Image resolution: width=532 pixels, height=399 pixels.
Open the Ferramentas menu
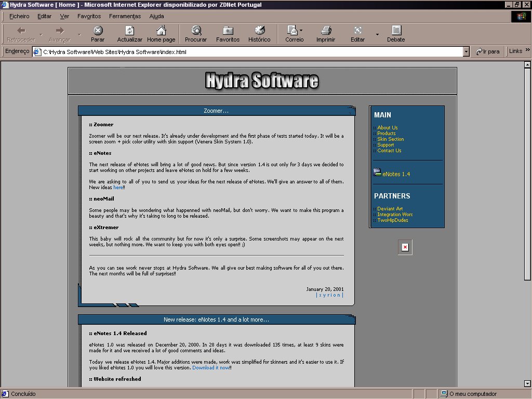coord(125,16)
